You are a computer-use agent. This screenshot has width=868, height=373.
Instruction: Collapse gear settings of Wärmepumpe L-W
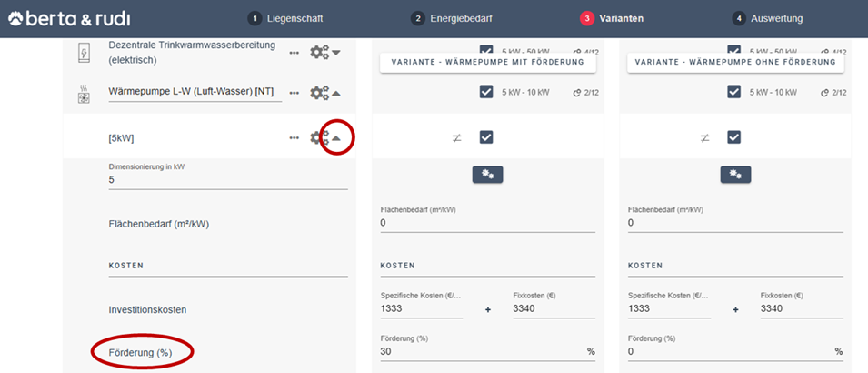[324, 93]
